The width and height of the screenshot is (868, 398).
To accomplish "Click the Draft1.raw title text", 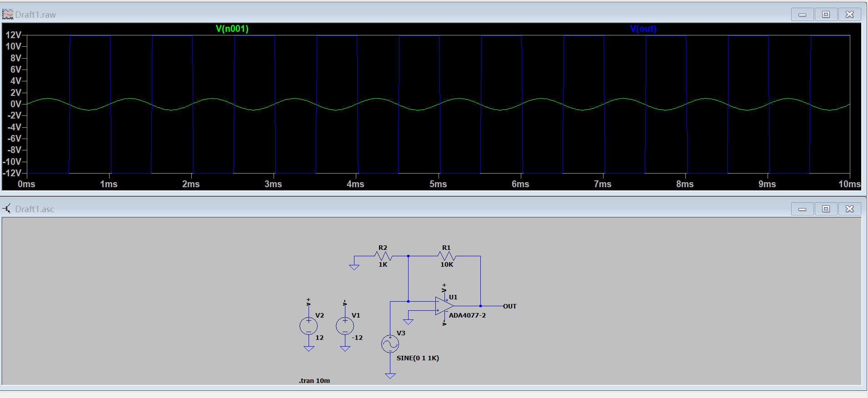I will tap(35, 15).
